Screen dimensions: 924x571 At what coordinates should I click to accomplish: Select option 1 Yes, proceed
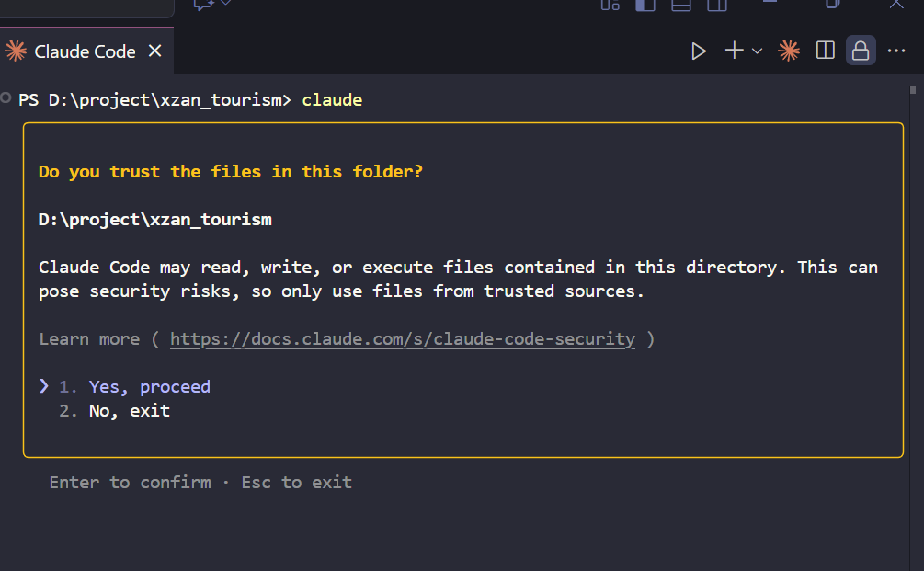coord(134,386)
